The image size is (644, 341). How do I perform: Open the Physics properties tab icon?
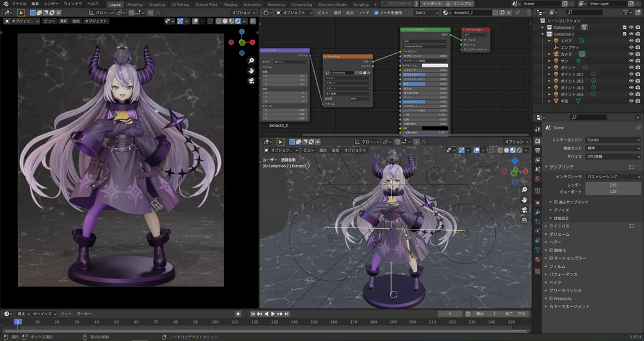tap(538, 231)
